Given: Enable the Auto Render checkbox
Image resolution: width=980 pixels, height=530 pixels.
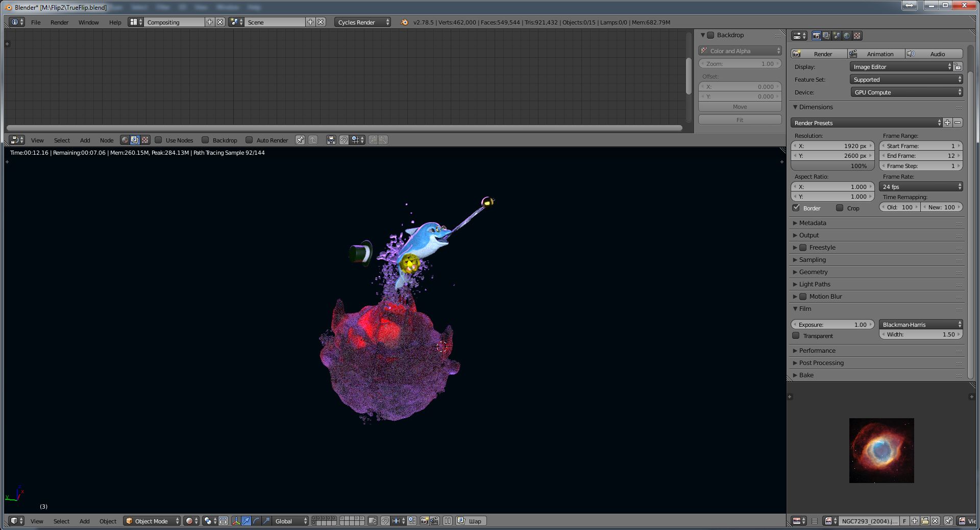Looking at the screenshot, I should [249, 140].
